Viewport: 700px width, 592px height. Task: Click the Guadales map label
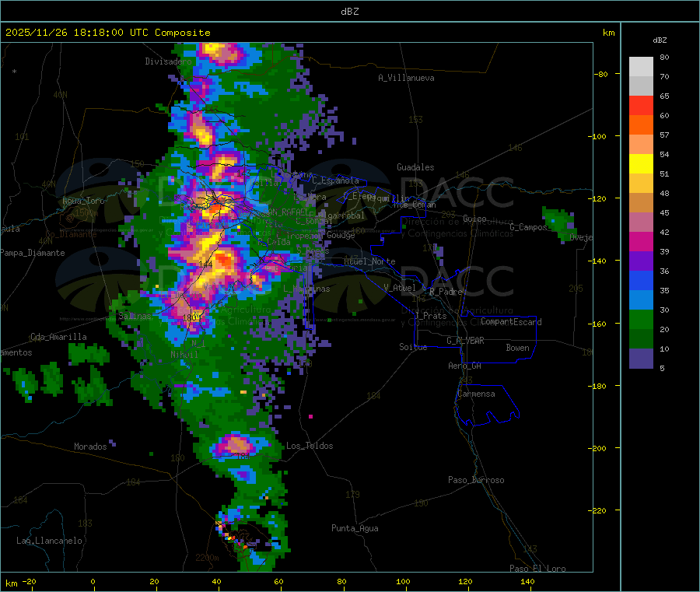tap(415, 167)
